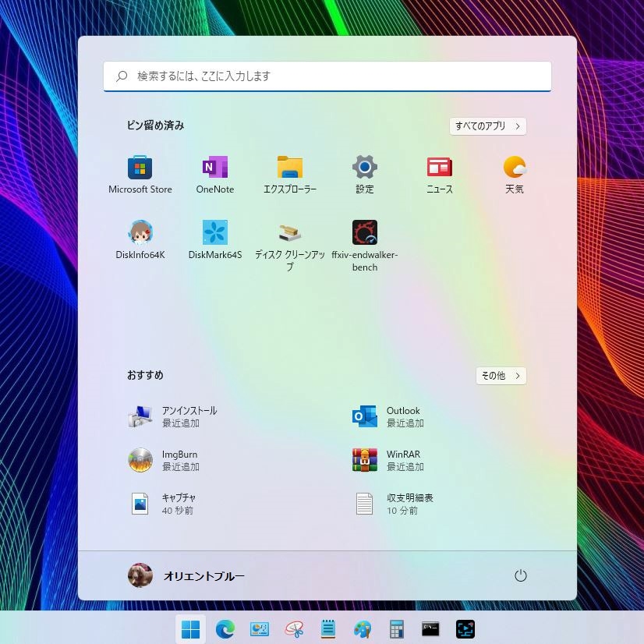Screen dimensions: 644x644
Task: Click the search box in Start menu
Action: point(327,76)
